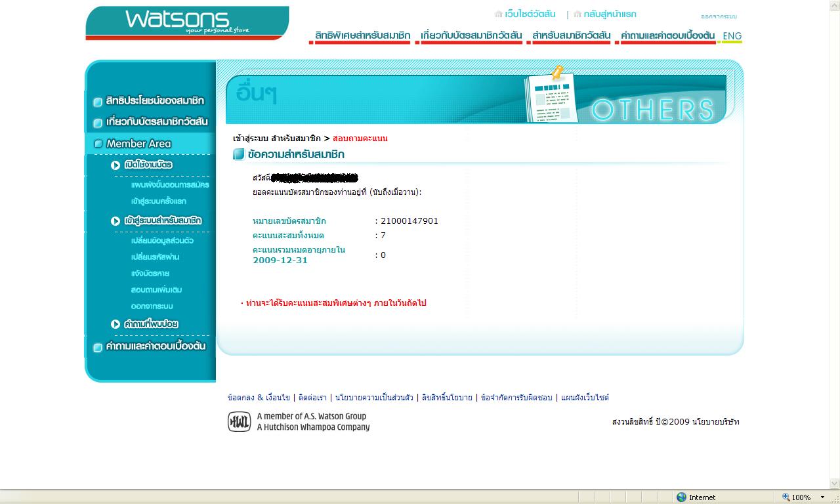Click the Watsons logo banner
The width and height of the screenshot is (840, 504).
[x=187, y=23]
